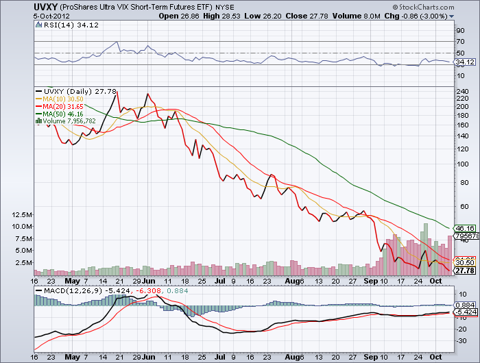Click the 12.5M volume axis label
480x363 pixels.
pyautogui.click(x=22, y=215)
